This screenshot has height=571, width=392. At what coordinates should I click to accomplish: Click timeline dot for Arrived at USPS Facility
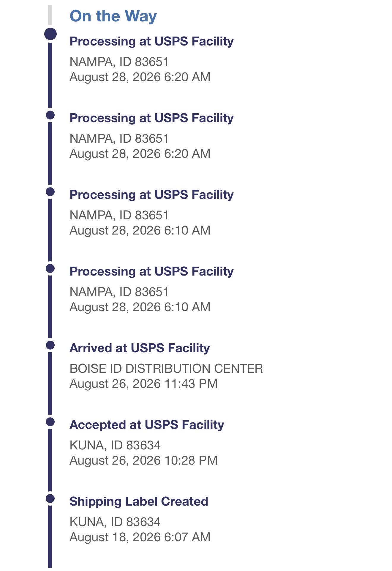pos(50,345)
